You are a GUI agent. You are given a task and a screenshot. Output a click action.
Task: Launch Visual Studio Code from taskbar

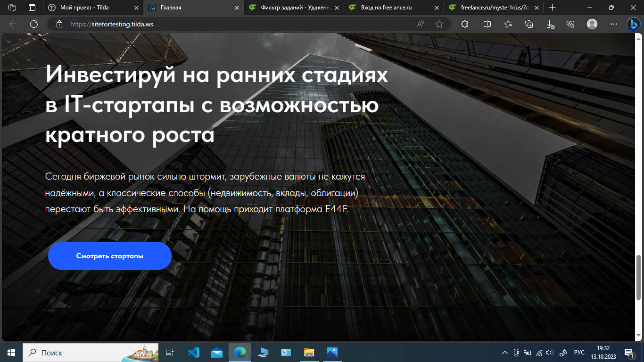click(x=194, y=353)
